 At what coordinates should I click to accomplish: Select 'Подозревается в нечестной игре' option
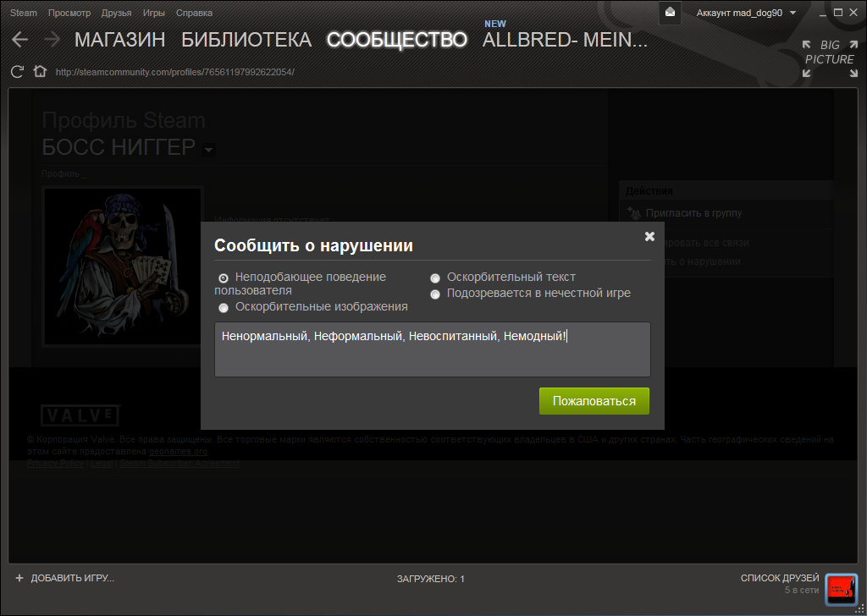point(435,294)
